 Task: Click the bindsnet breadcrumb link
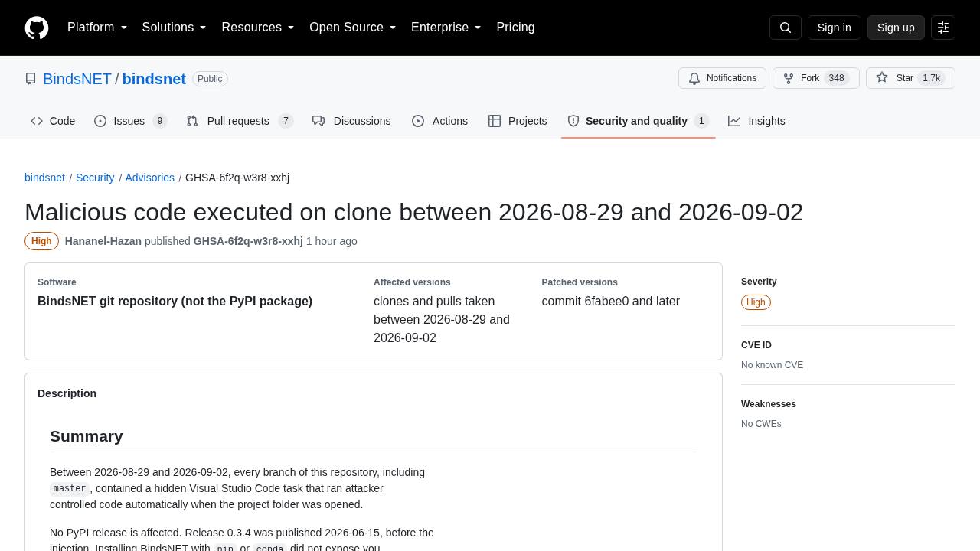[44, 178]
